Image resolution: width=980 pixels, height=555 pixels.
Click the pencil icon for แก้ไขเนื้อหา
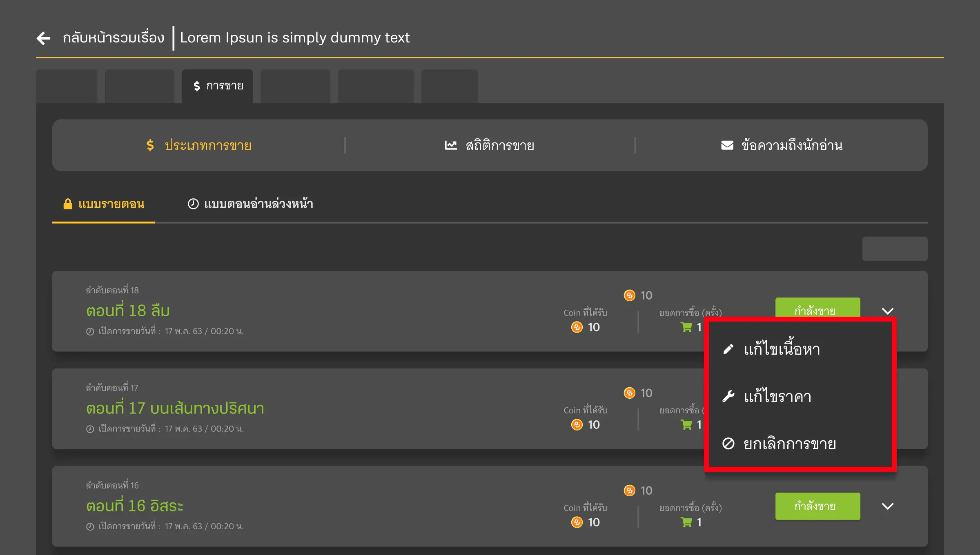click(x=728, y=349)
